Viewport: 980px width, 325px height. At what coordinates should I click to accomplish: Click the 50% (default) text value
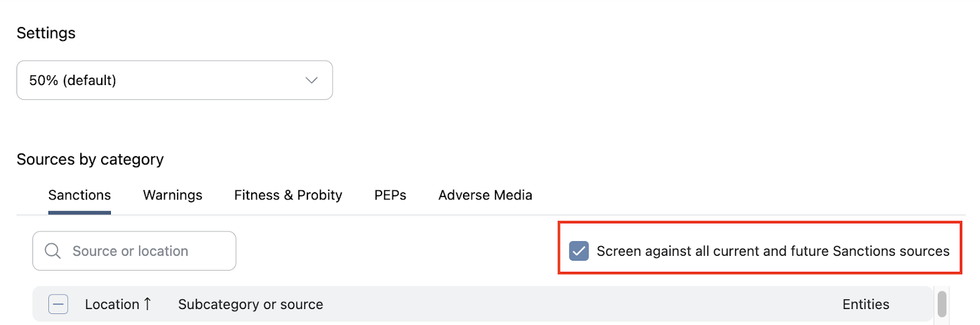coord(73,80)
